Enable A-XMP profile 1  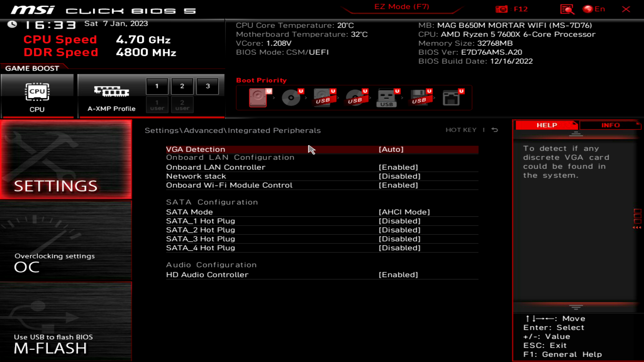pyautogui.click(x=157, y=86)
